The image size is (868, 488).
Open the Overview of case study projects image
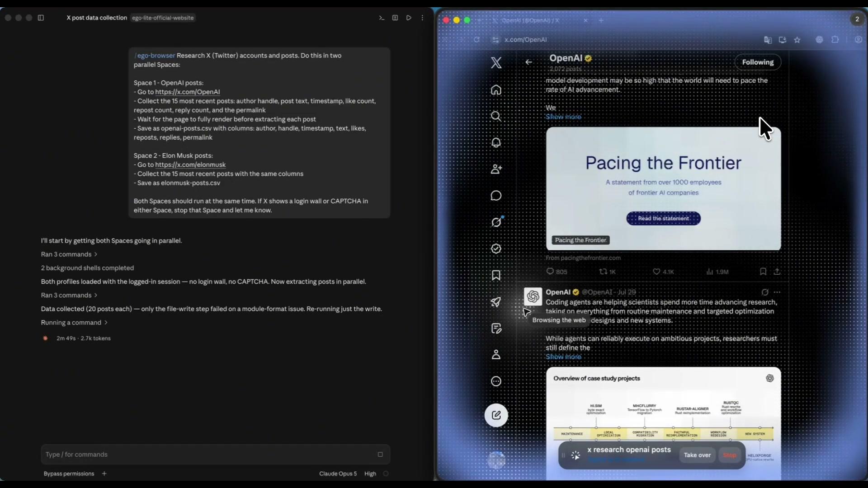point(663,423)
